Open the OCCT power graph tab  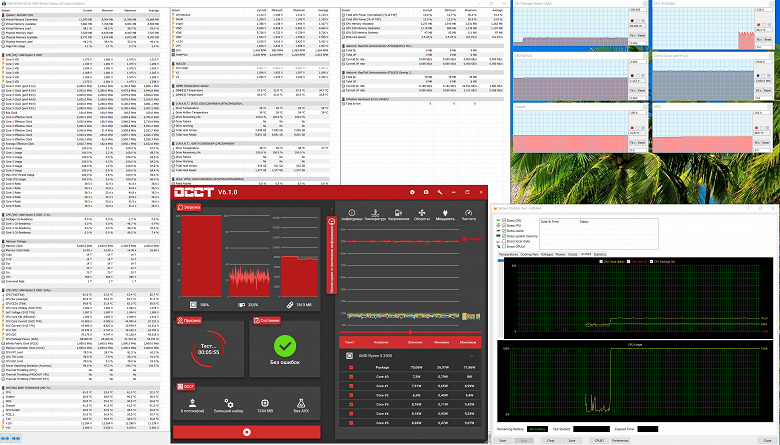[x=445, y=215]
